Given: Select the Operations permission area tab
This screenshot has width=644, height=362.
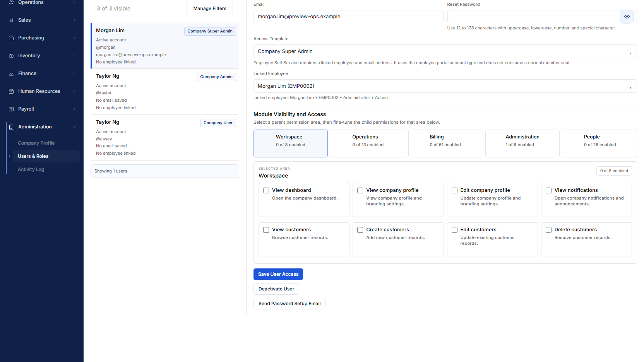Looking at the screenshot, I should point(368,143).
